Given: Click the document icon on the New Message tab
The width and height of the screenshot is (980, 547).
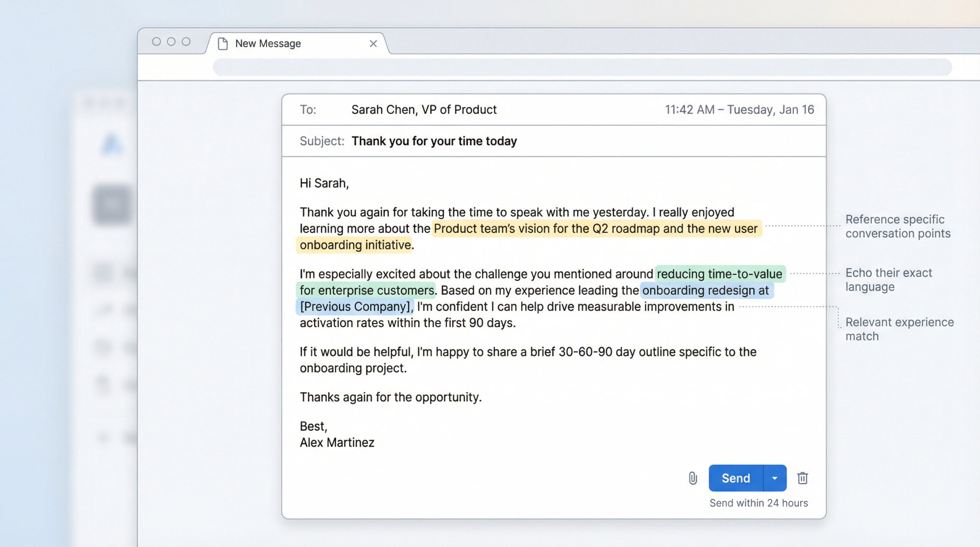Looking at the screenshot, I should pos(223,43).
